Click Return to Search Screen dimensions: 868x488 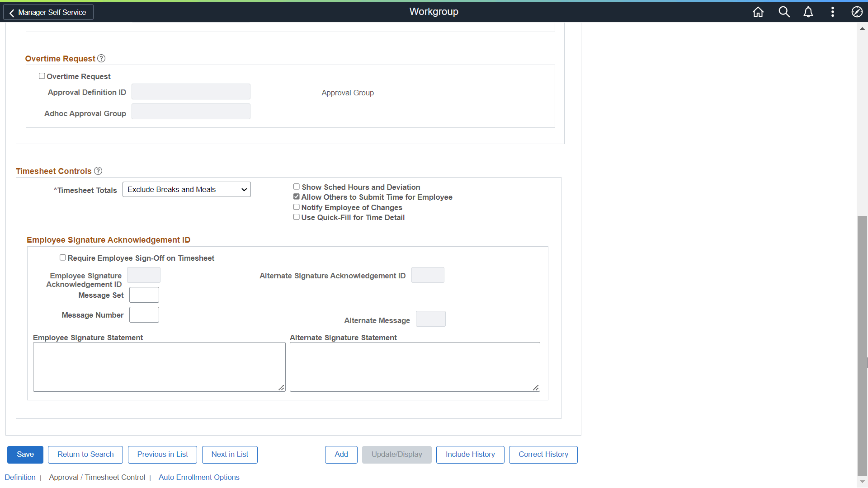pos(85,454)
